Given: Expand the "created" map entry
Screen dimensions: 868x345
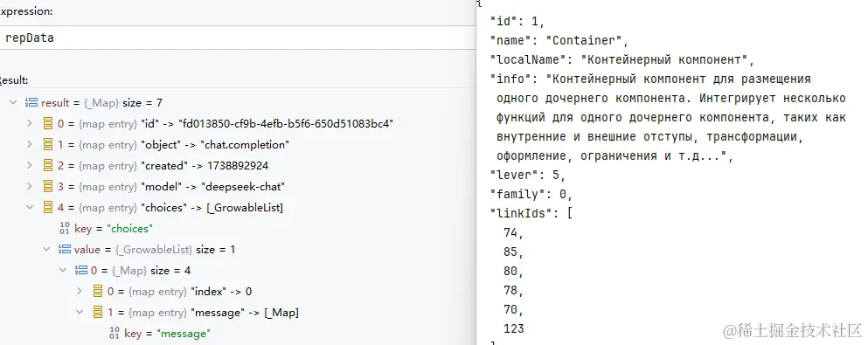Looking at the screenshot, I should pos(30,166).
